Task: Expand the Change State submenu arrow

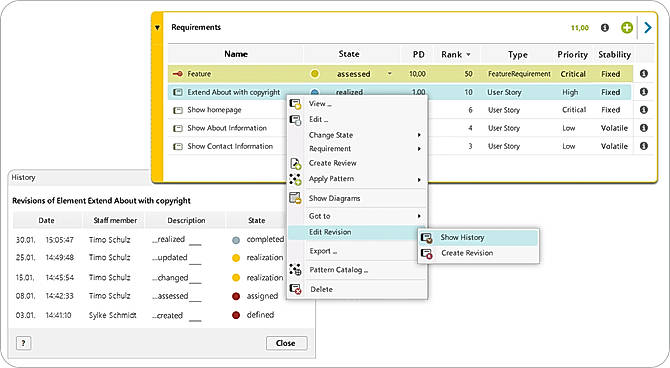Action: (419, 135)
